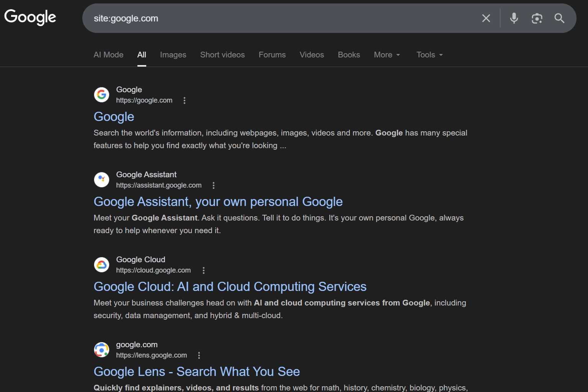Open the Google Cloud result link

tap(230, 286)
